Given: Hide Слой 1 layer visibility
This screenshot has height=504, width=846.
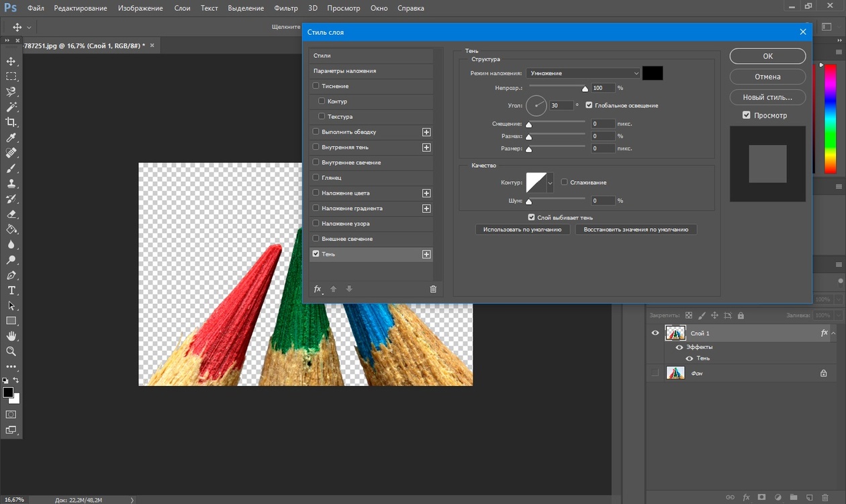Looking at the screenshot, I should (x=655, y=333).
